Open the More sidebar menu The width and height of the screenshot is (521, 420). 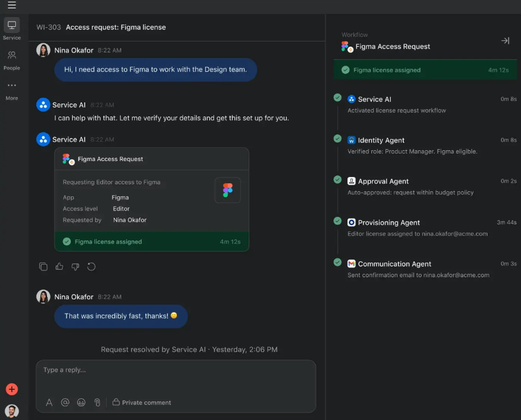11,91
